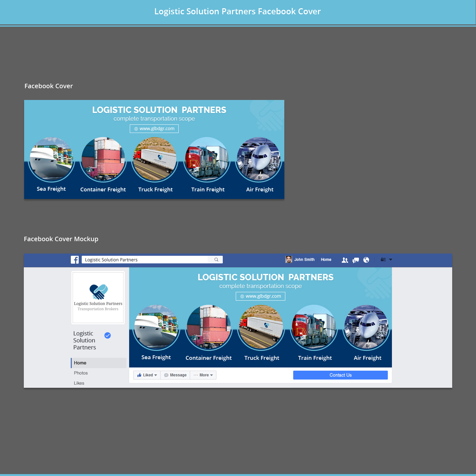Click "Train Freight" label in the standalone cover
The image size is (476, 476).
pyautogui.click(x=208, y=189)
